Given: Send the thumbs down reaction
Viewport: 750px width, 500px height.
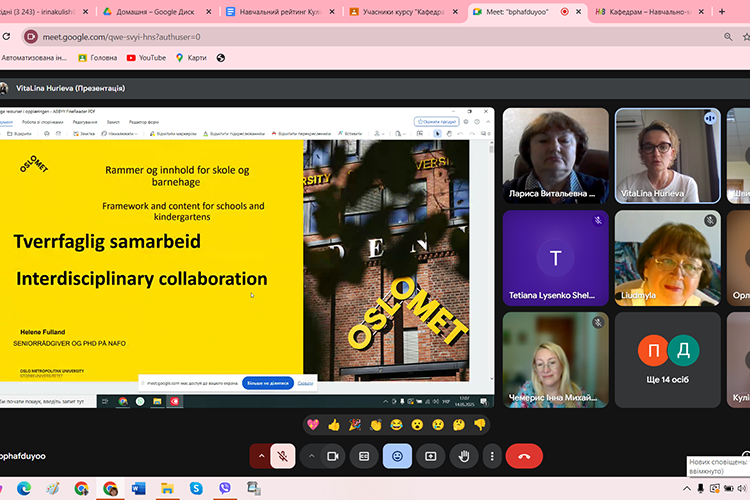Looking at the screenshot, I should (x=480, y=425).
